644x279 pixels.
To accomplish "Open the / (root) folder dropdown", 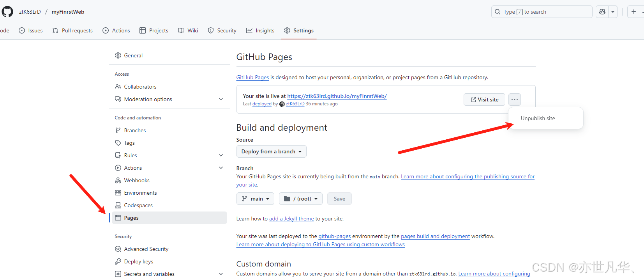I will pos(301,199).
